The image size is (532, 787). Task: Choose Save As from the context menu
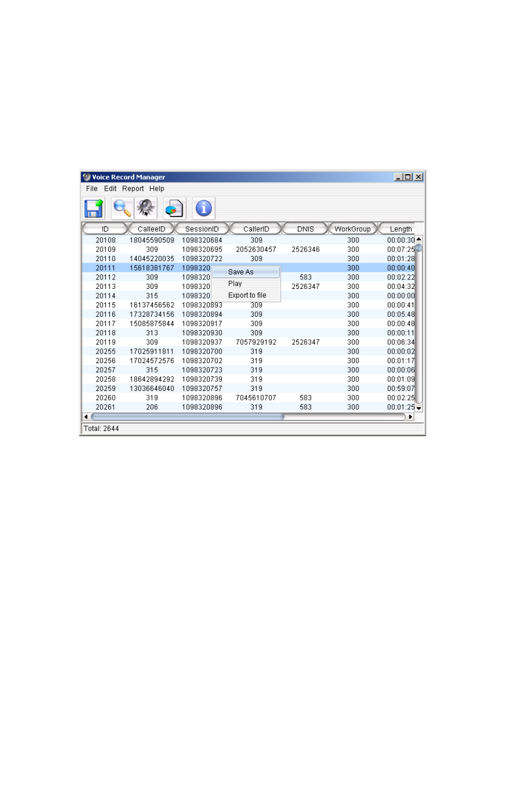(246, 272)
